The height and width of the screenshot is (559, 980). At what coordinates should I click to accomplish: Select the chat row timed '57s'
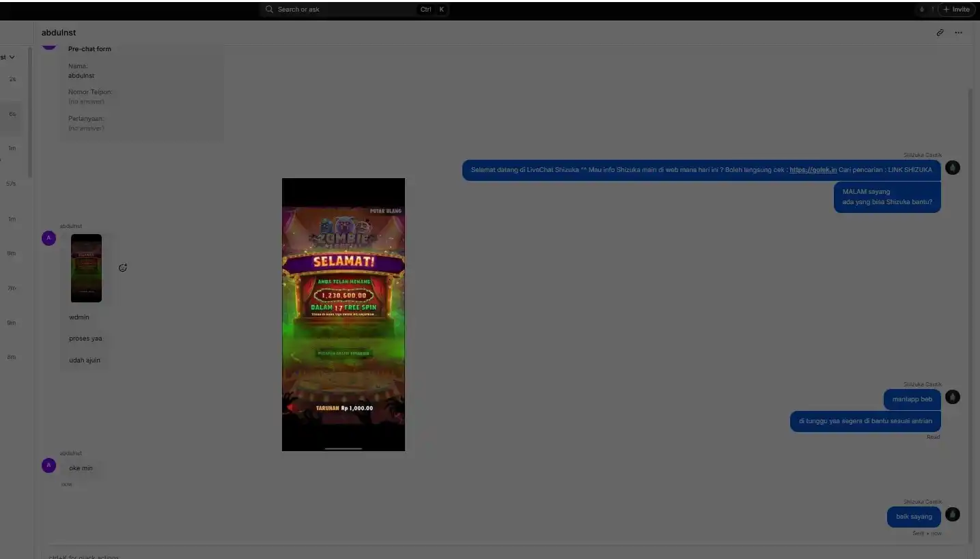[11, 184]
